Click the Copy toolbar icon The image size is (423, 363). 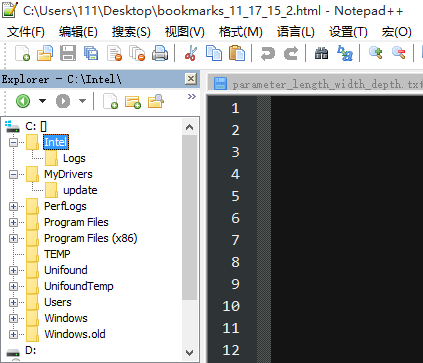[x=214, y=53]
